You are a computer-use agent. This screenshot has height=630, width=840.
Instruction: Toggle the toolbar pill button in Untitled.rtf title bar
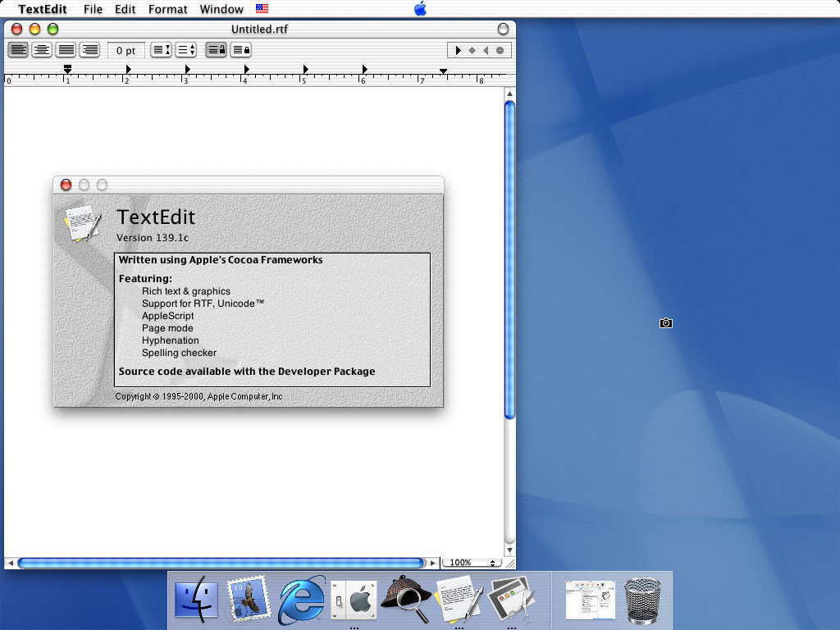(503, 29)
